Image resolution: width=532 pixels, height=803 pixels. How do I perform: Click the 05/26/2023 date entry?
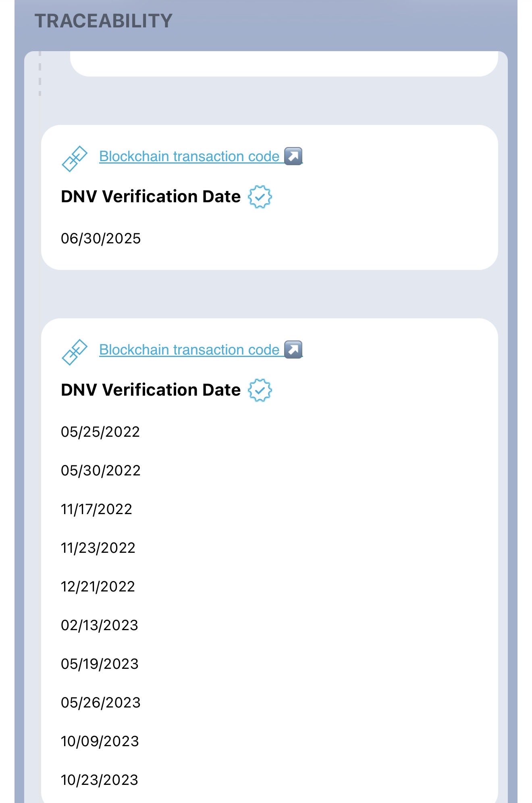(x=101, y=703)
